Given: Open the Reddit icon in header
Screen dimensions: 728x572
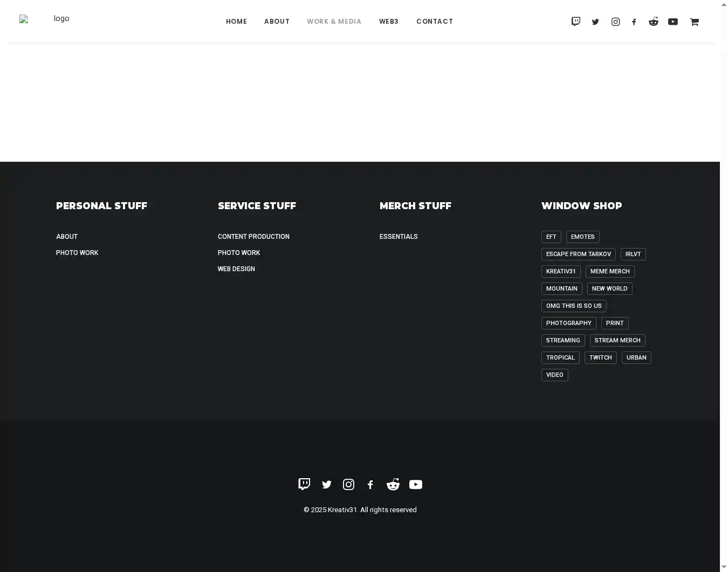Looking at the screenshot, I should tap(654, 22).
